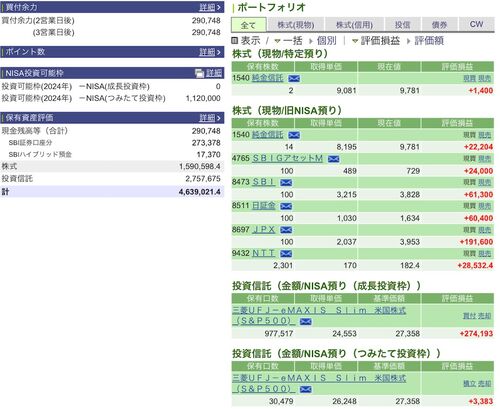Switch to the 評価額 view option

coord(425,41)
